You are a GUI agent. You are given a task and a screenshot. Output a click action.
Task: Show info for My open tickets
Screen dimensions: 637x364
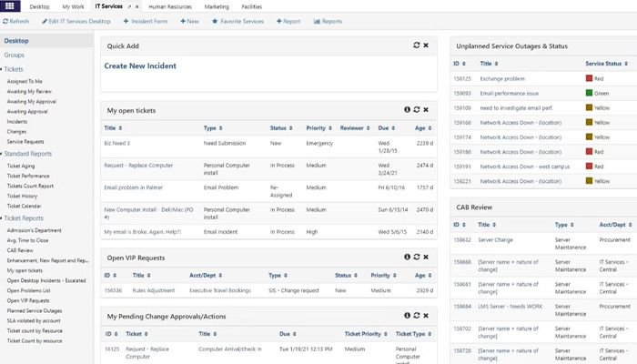click(x=407, y=110)
